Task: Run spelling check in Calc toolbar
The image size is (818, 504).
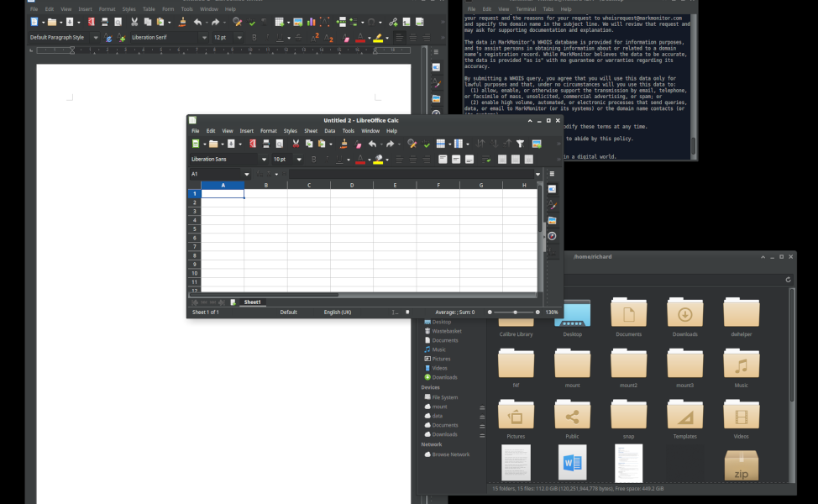Action: 426,144
